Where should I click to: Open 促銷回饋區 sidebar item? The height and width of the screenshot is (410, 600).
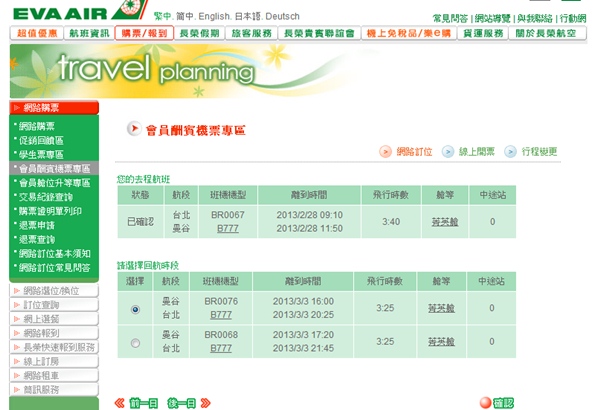click(x=41, y=140)
